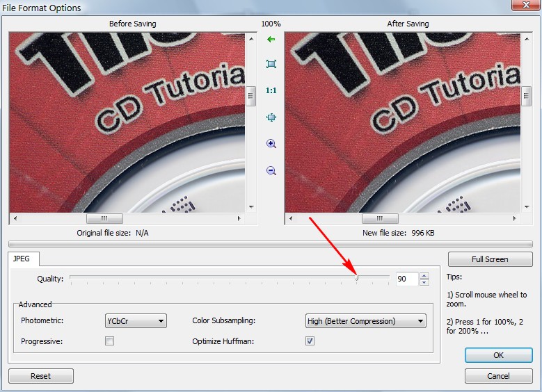Click the After Saving preview image

point(403,122)
